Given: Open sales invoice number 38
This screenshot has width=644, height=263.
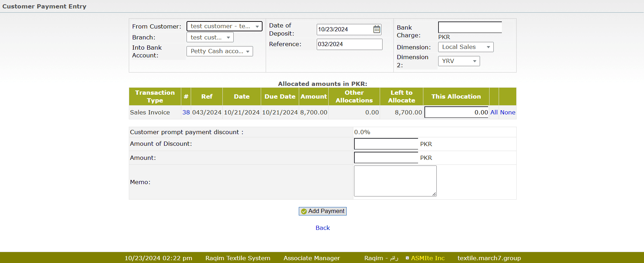Looking at the screenshot, I should 186,112.
